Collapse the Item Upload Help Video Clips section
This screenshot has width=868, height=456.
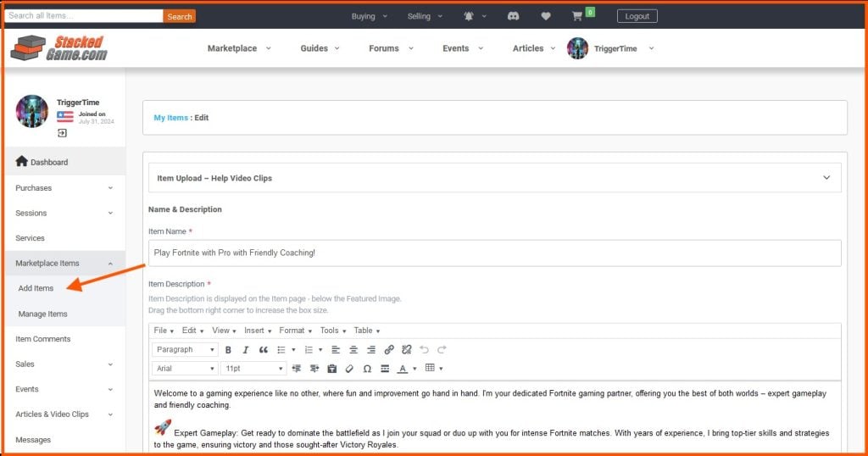coord(826,178)
